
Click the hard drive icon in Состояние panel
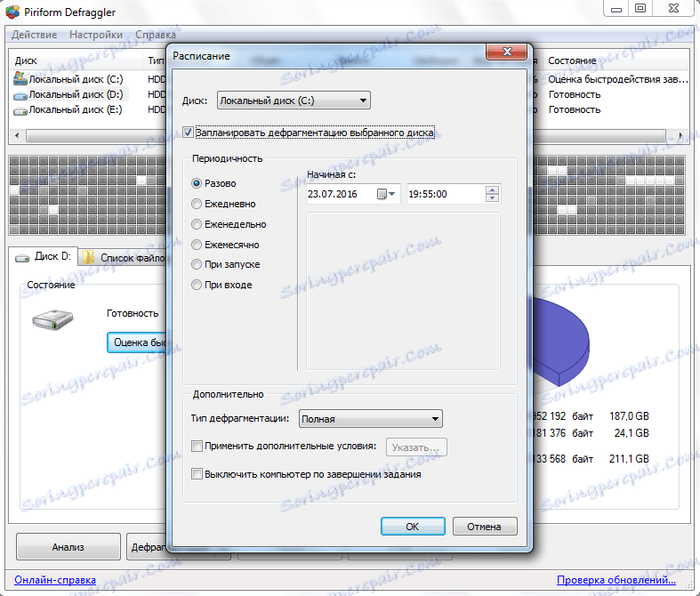point(52,319)
